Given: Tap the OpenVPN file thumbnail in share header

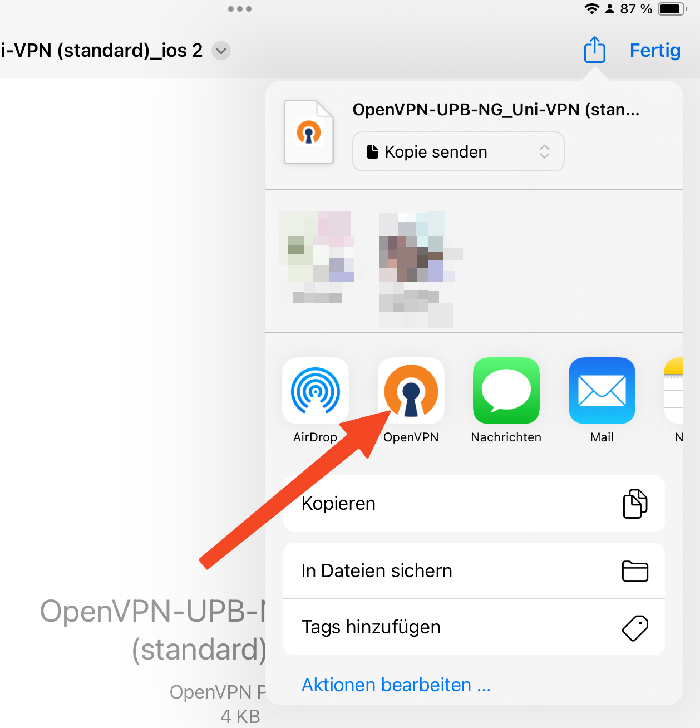Looking at the screenshot, I should 309,132.
